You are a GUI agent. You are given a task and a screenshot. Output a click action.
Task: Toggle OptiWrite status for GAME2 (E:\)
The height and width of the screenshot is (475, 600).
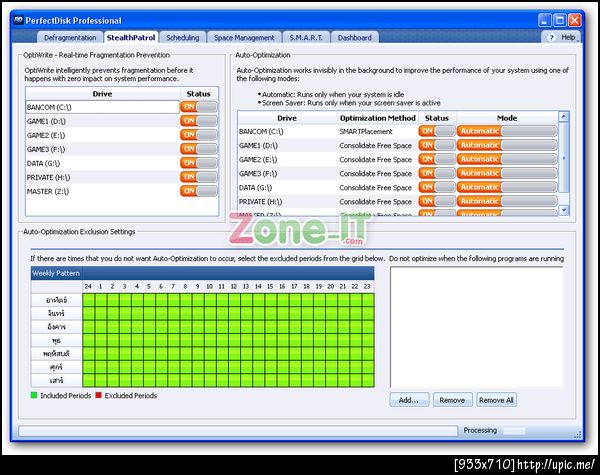click(x=199, y=135)
